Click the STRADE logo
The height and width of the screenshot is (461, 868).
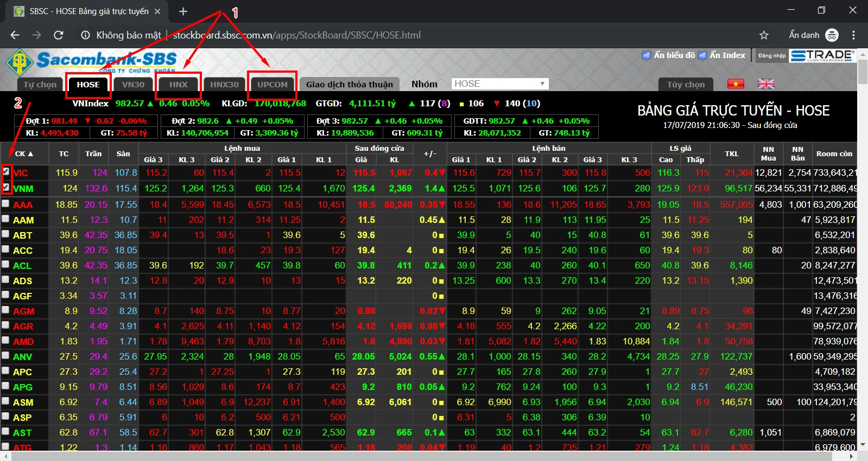(822, 55)
